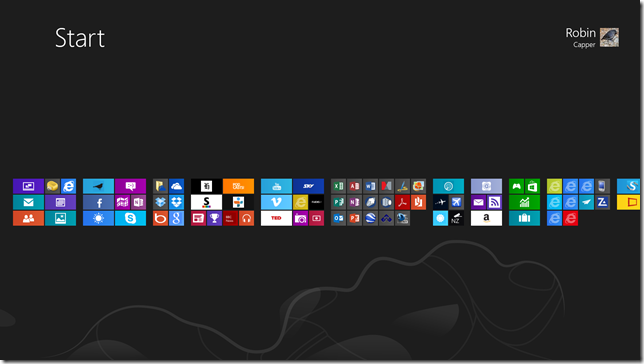The height and width of the screenshot is (364, 644).
Task: Launch the Skype tile
Action: 131,218
